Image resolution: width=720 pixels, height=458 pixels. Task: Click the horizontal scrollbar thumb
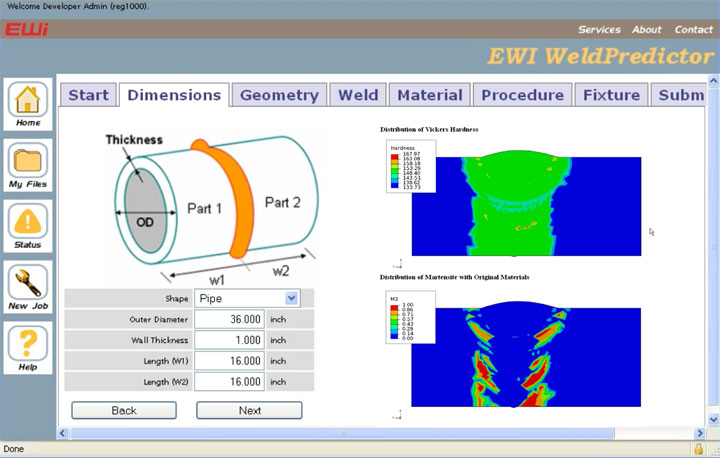[x=342, y=433]
